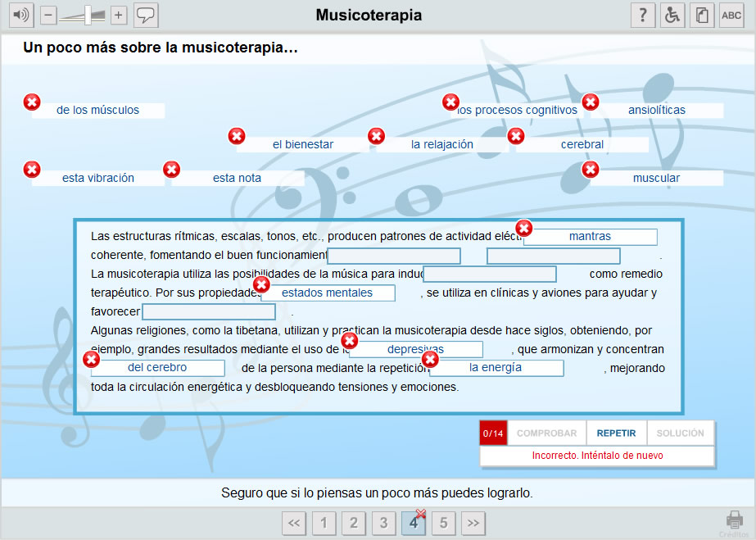Go to page 3

tap(384, 523)
